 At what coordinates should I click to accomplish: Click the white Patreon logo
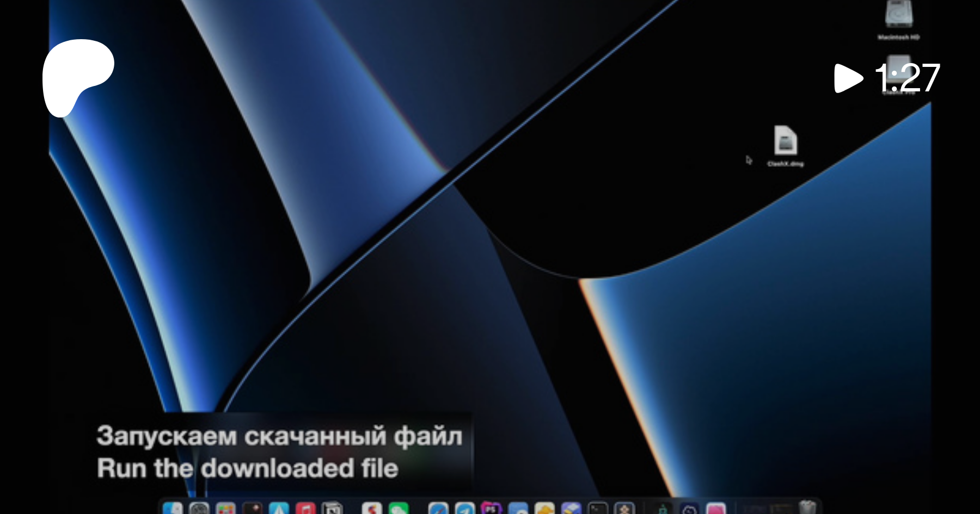pos(78,77)
